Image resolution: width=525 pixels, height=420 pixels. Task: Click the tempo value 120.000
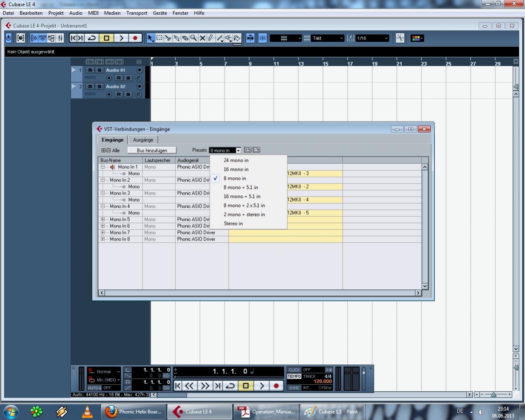[x=323, y=381]
